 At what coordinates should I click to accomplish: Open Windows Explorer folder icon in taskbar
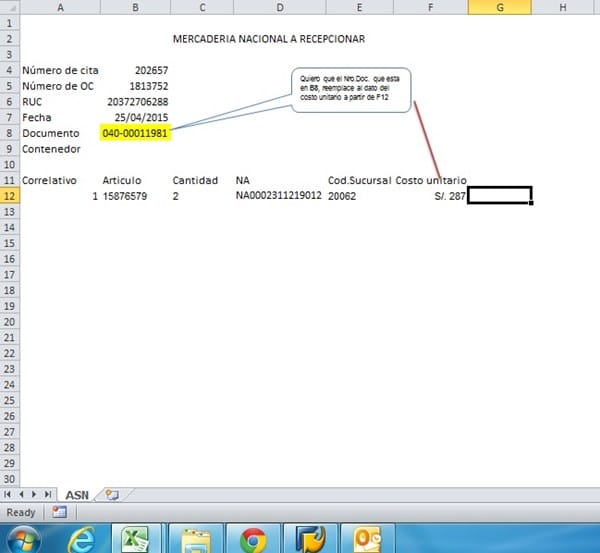[196, 540]
